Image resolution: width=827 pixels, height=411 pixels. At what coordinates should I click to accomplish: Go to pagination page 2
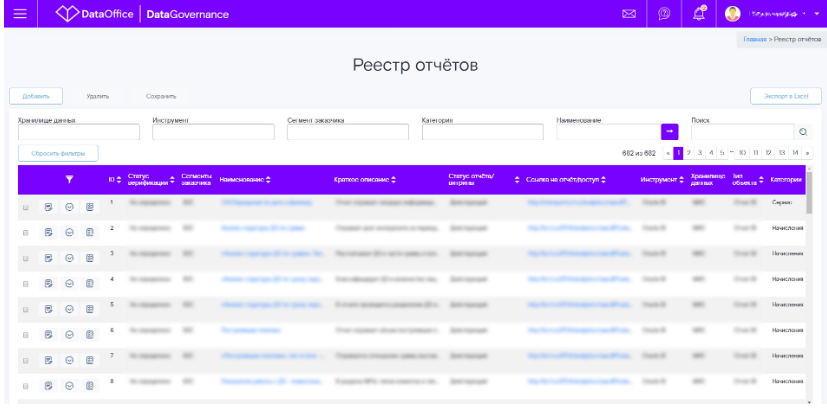689,152
